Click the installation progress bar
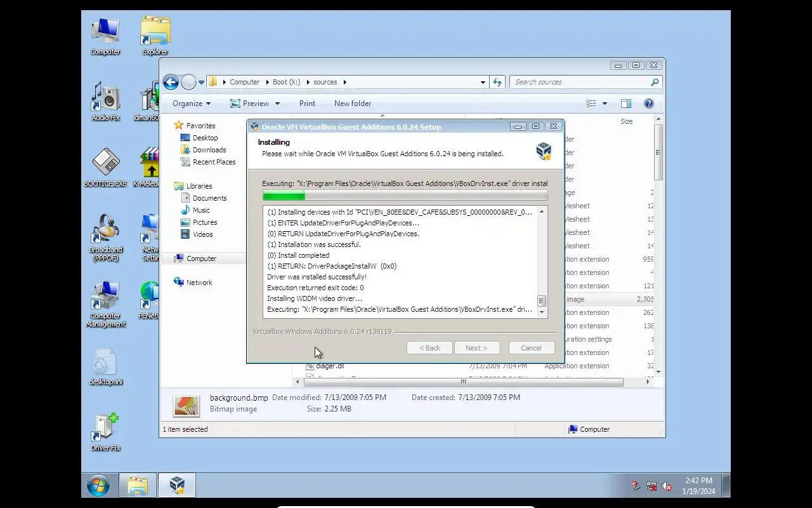The image size is (812, 508). 405,196
